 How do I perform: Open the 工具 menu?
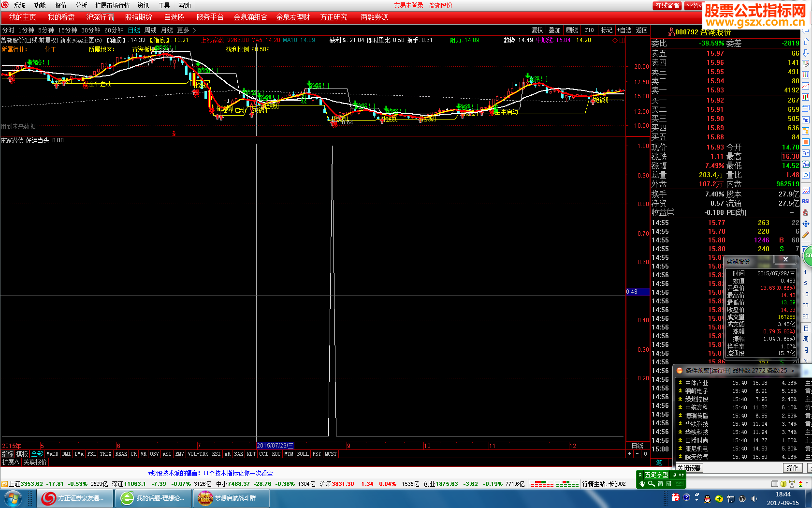(x=164, y=5)
